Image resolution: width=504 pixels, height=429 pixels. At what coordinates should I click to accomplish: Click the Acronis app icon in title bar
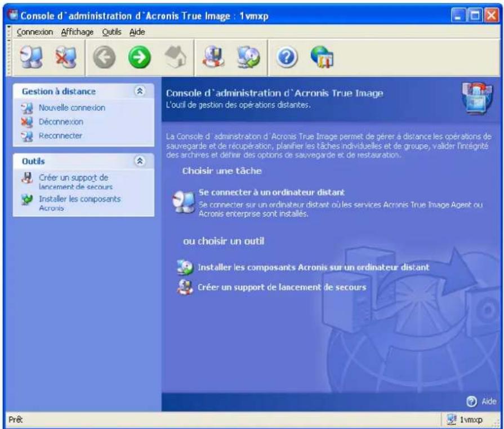(13, 15)
